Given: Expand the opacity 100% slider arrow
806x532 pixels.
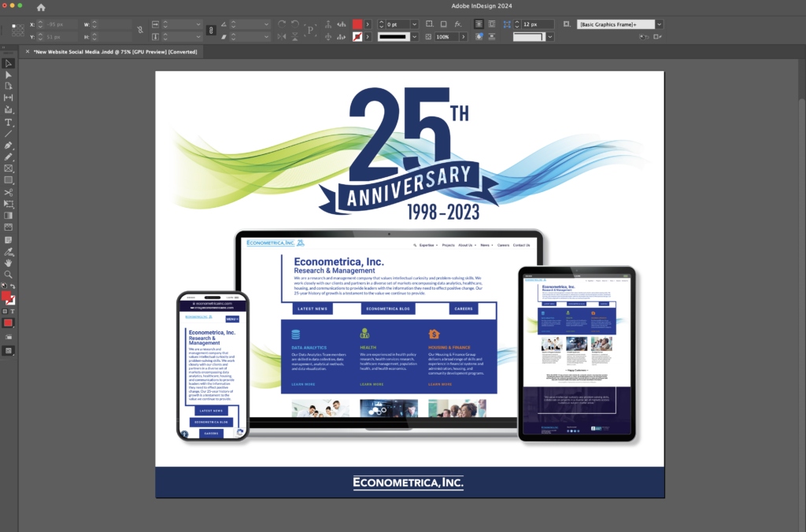Looking at the screenshot, I should (x=464, y=36).
